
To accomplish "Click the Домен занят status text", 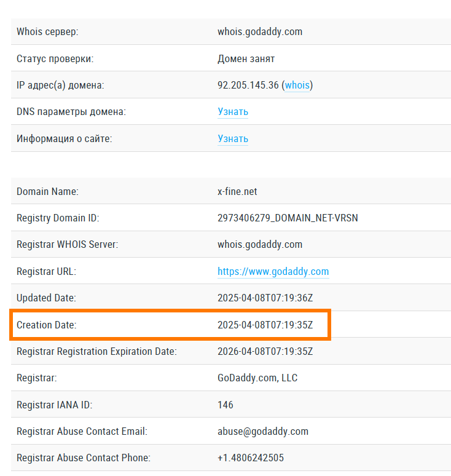I will coord(246,58).
